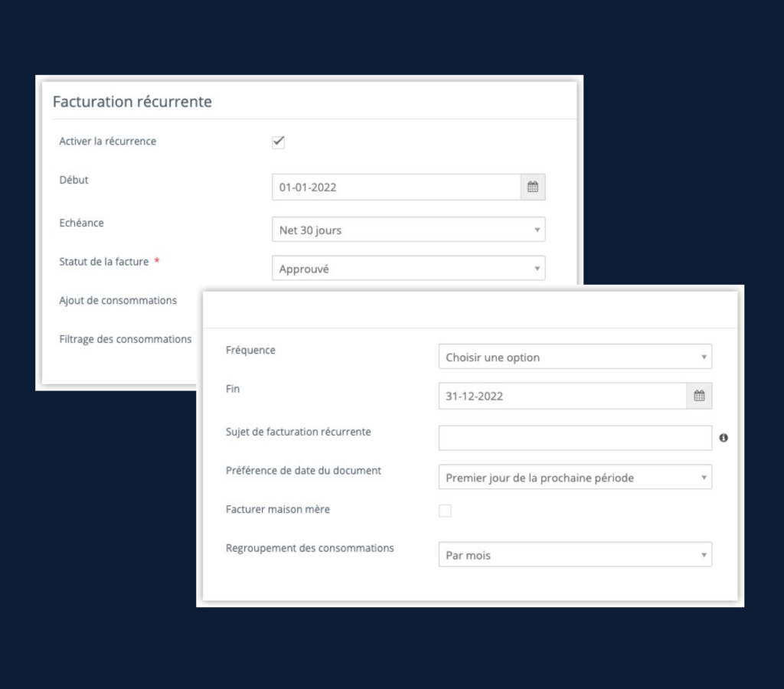Show info for Sujet de facturation récurrente
This screenshot has width=784, height=689.
724,438
